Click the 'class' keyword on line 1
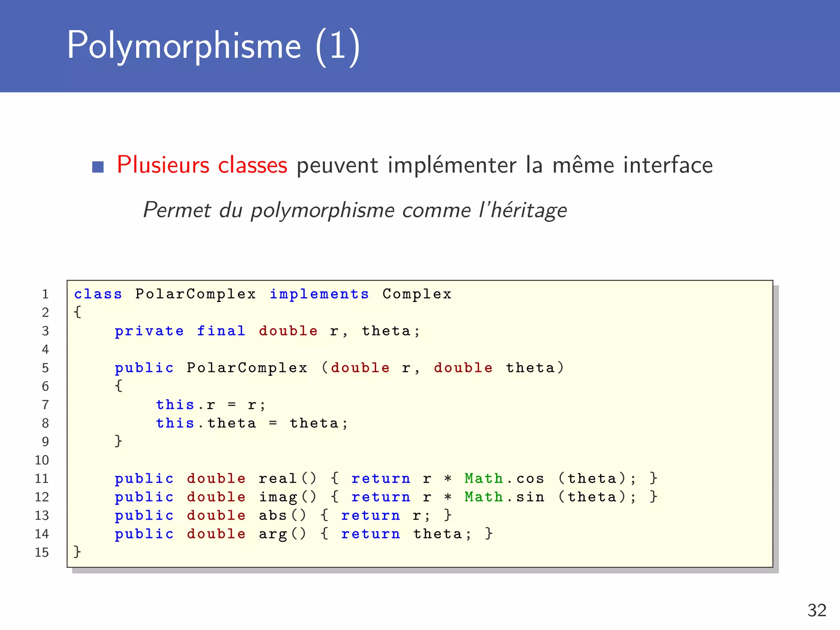The width and height of the screenshot is (840, 630). 98,294
